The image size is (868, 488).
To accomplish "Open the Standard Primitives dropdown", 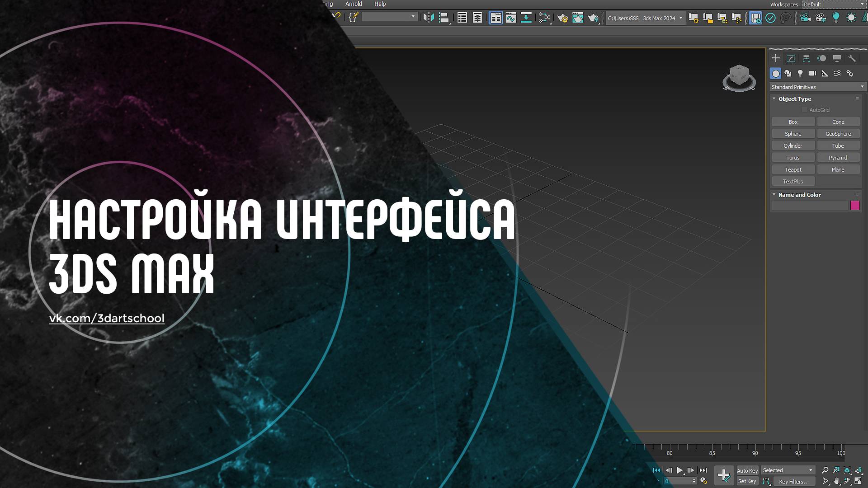I will pyautogui.click(x=817, y=87).
